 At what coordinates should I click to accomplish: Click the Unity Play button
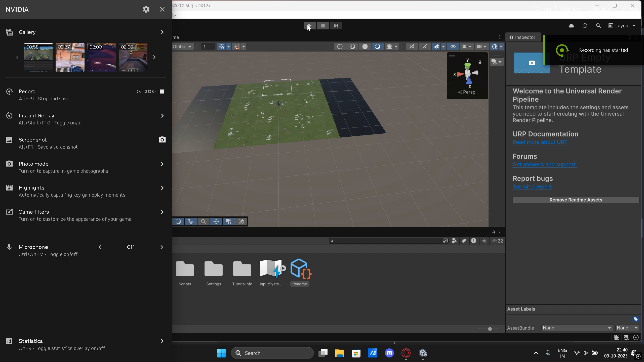click(310, 26)
